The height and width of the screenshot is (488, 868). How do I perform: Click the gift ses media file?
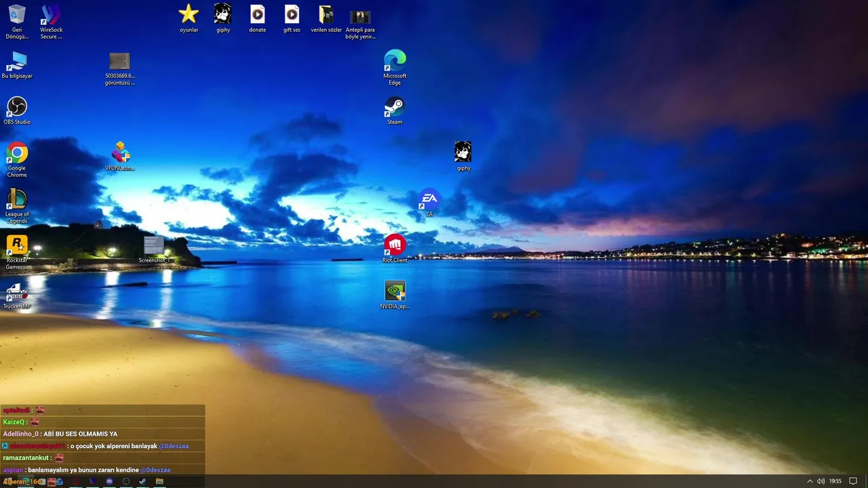(x=292, y=18)
